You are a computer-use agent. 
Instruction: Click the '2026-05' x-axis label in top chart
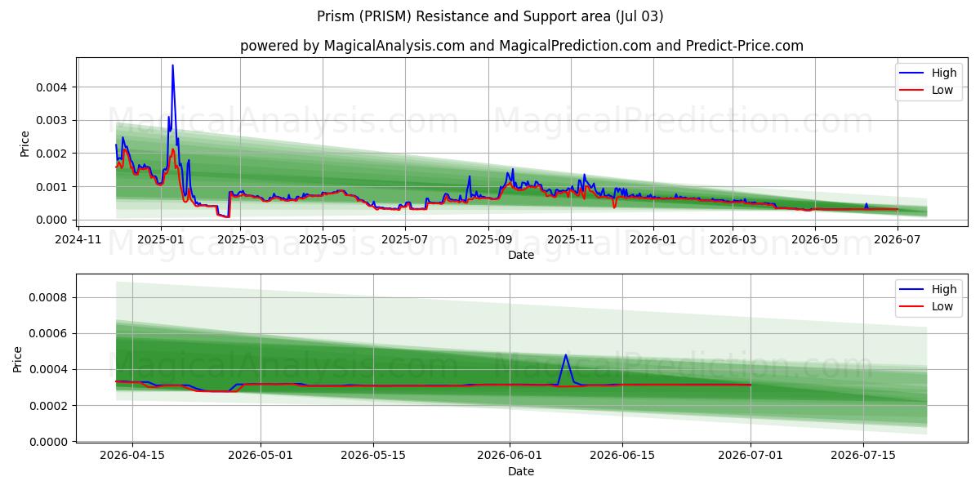pyautogui.click(x=815, y=239)
